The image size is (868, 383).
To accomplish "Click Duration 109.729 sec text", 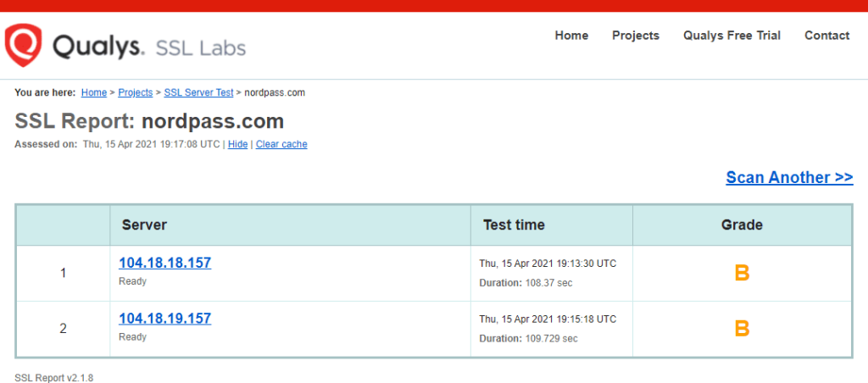I will [528, 338].
